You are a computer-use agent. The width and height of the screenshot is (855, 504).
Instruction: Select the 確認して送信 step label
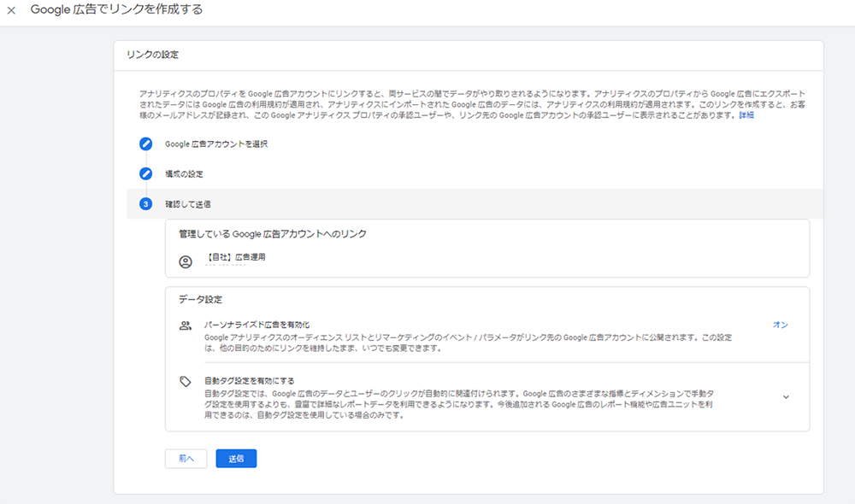coord(188,204)
